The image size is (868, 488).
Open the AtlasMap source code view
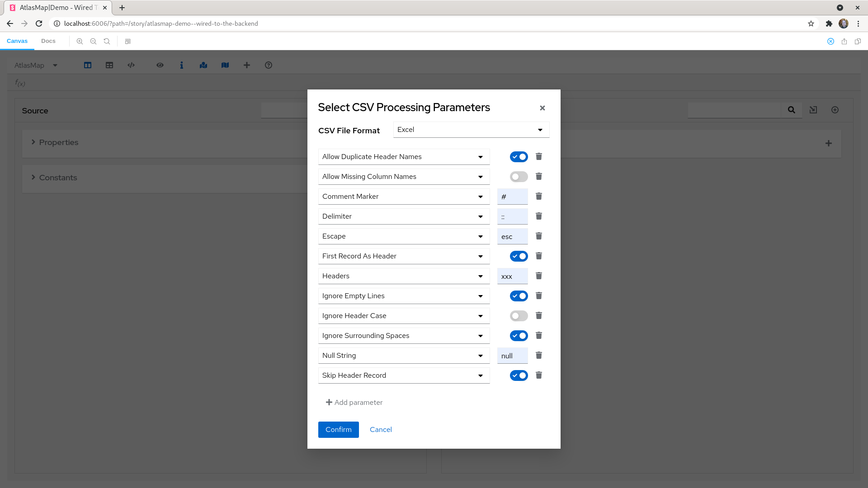131,65
